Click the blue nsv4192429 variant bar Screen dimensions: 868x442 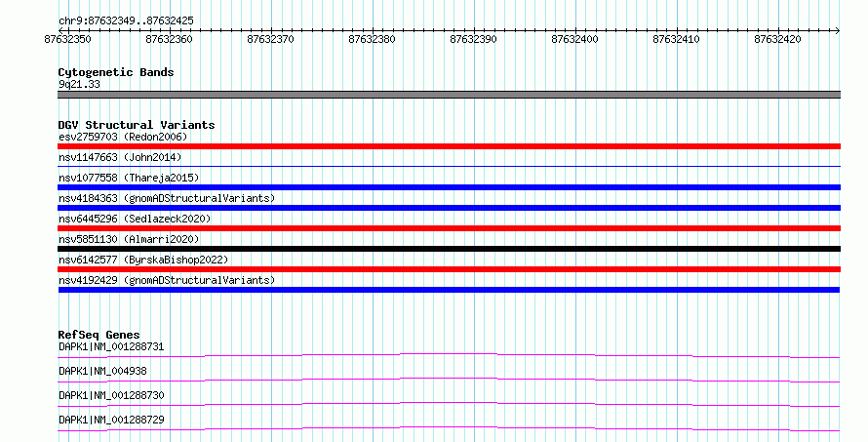click(x=449, y=290)
